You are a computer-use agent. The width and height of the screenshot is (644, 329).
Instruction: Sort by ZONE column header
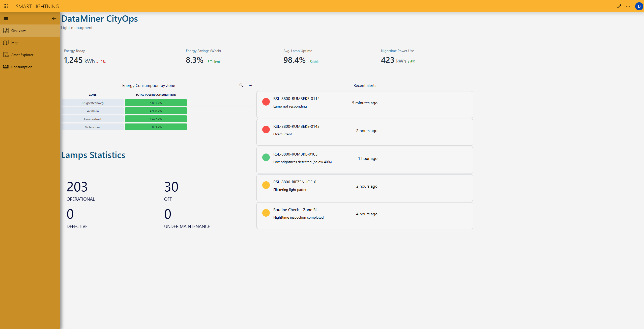(93, 95)
